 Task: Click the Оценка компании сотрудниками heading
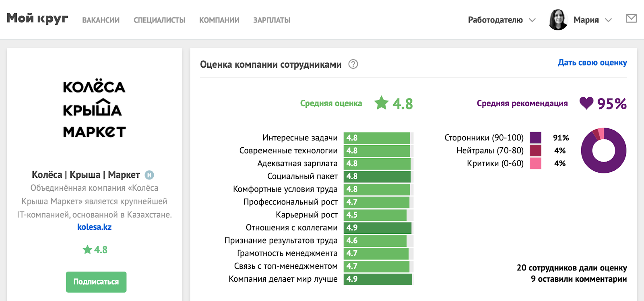(270, 64)
